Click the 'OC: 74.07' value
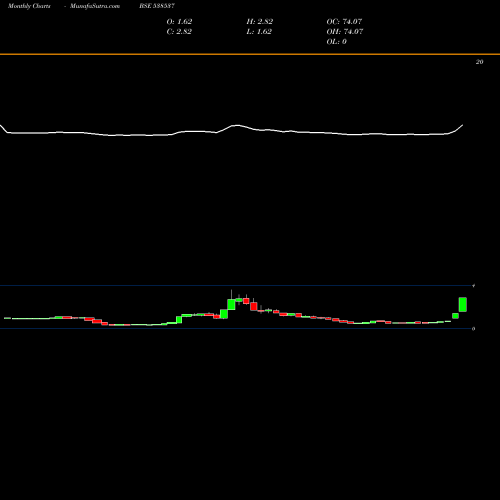This screenshot has height=500, width=500. pos(344,22)
